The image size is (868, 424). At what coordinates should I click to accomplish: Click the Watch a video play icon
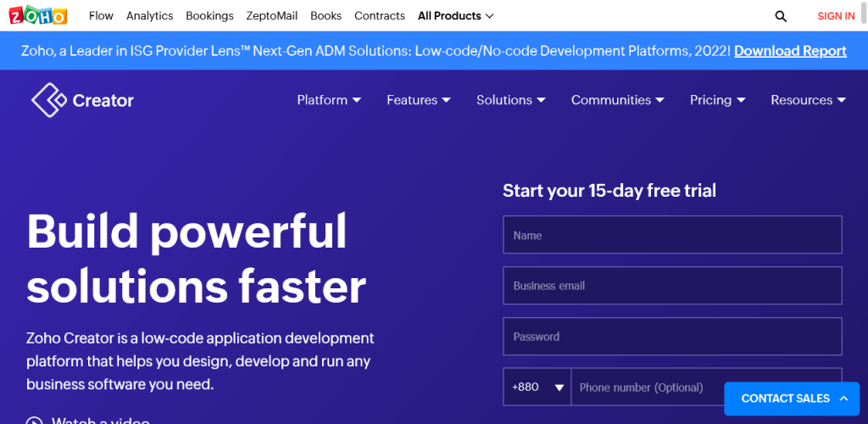pos(34,421)
